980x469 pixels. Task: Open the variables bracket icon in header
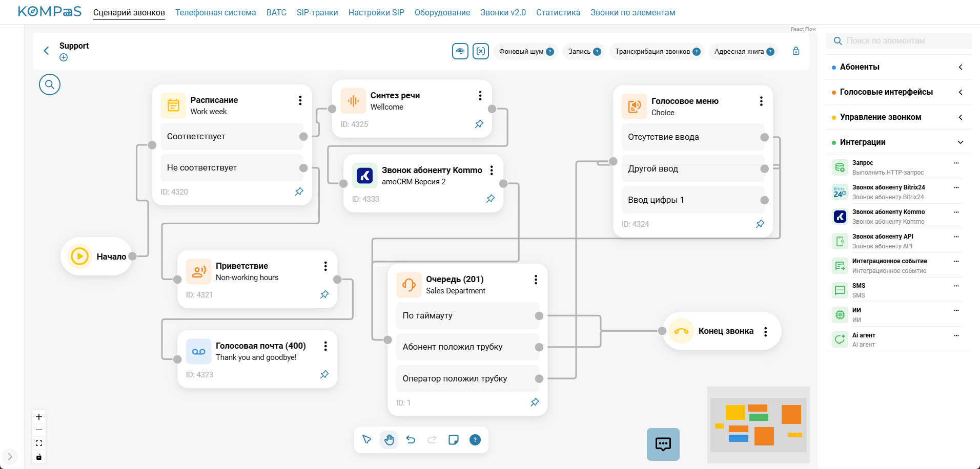coord(481,51)
